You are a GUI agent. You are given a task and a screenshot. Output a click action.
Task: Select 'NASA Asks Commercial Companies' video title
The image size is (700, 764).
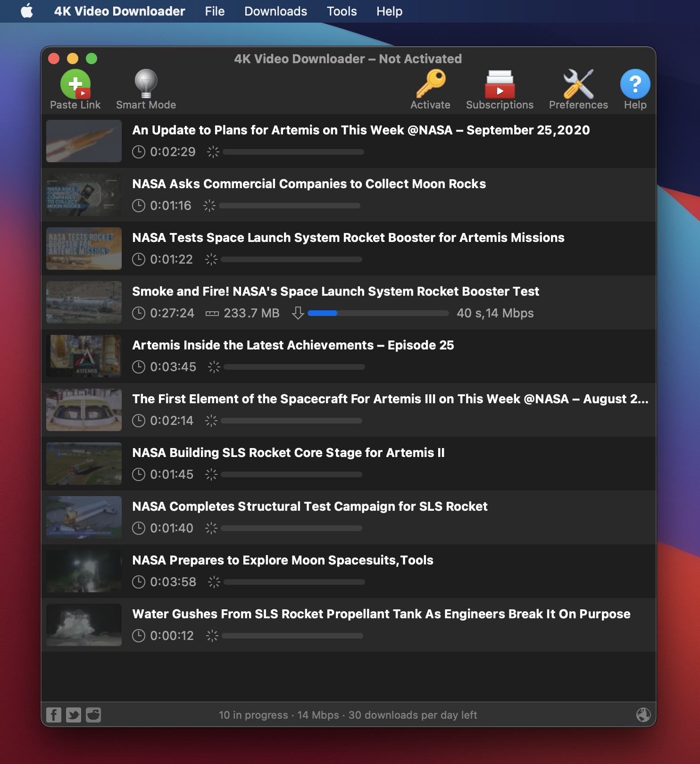(309, 184)
